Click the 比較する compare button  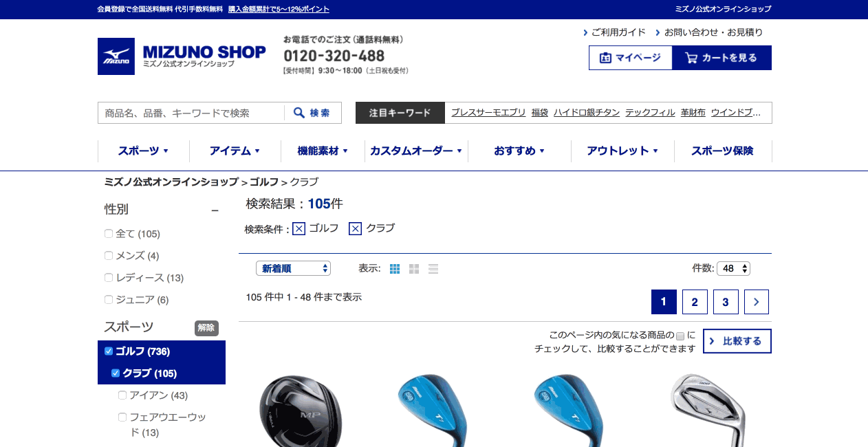(737, 341)
